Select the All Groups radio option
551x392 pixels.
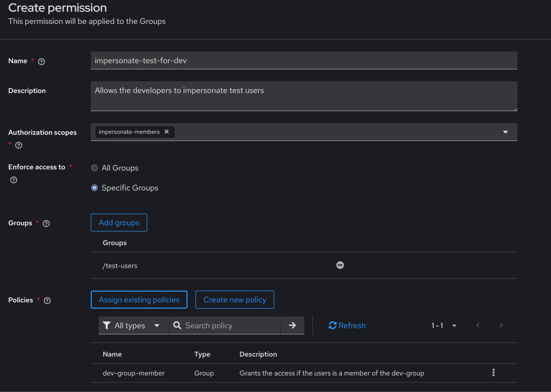[94, 168]
